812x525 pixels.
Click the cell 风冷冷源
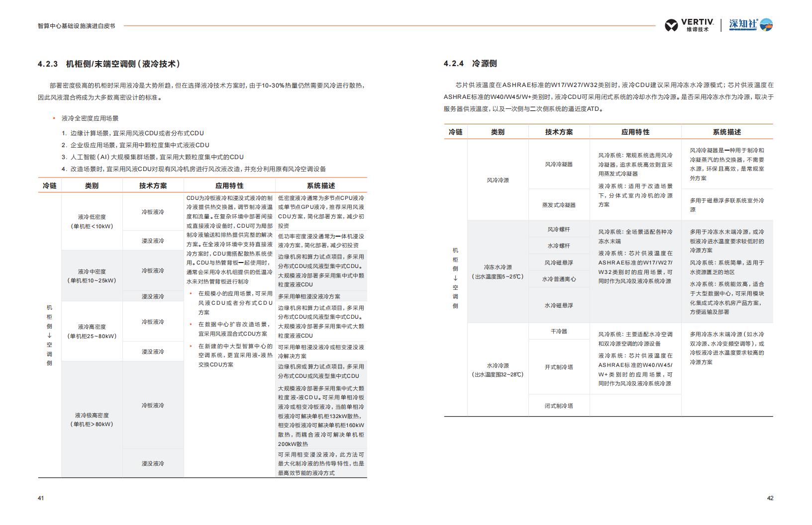(498, 180)
